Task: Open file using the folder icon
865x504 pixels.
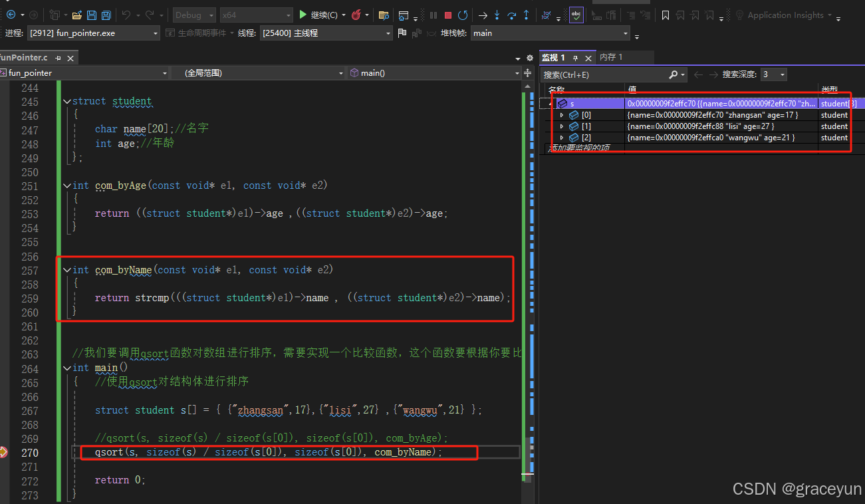Action: (77, 15)
